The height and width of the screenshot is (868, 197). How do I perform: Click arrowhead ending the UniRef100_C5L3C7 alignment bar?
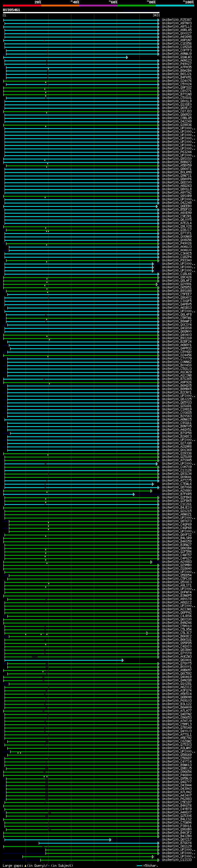click(x=147, y=633)
